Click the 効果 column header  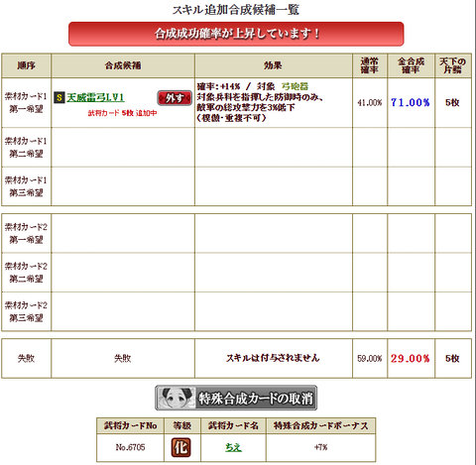(274, 65)
